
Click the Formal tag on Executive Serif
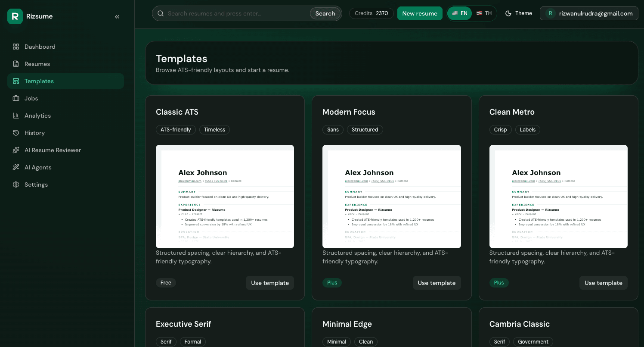click(x=192, y=342)
